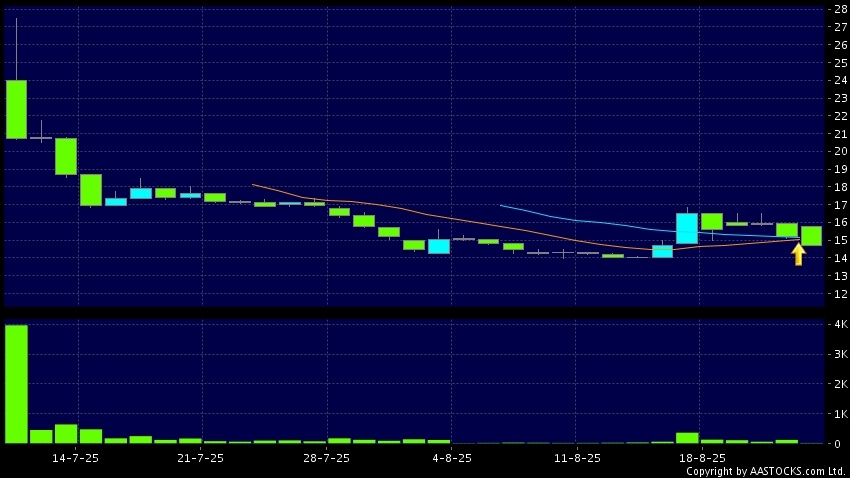Click the 18 price axis label

(x=841, y=187)
